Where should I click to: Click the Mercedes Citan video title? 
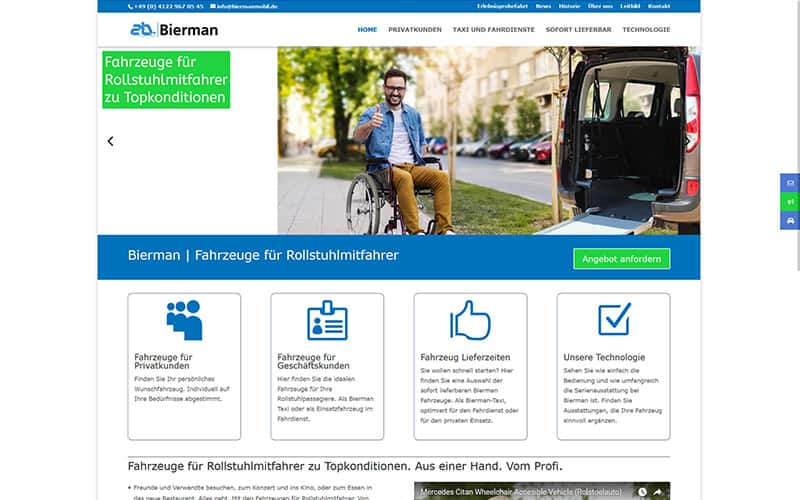[x=521, y=492]
